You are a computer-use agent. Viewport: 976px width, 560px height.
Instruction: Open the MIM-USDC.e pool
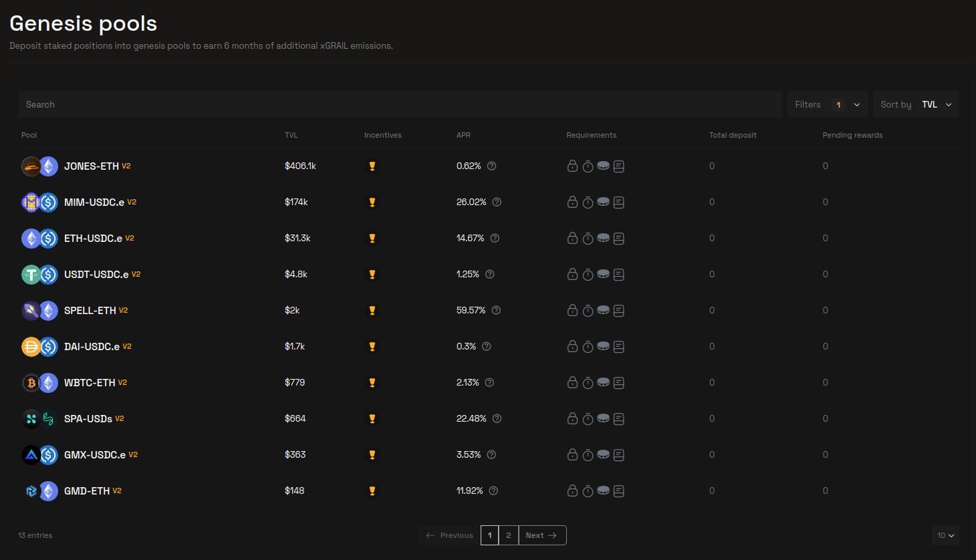pos(94,202)
